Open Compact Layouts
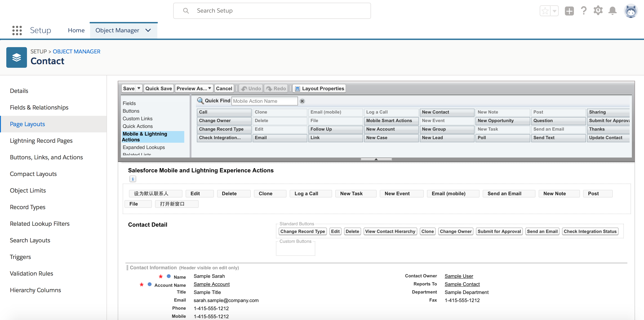This screenshot has height=320, width=644. (33, 174)
